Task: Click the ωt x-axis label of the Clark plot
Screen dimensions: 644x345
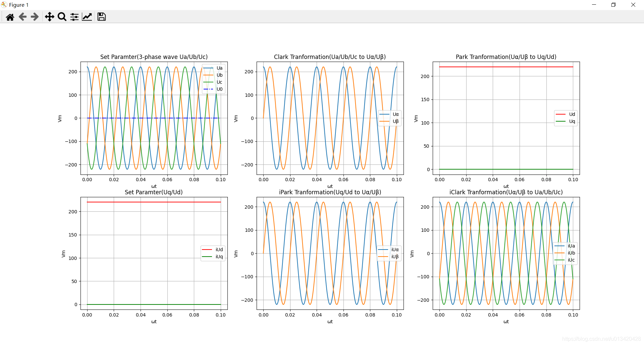Action: [330, 186]
